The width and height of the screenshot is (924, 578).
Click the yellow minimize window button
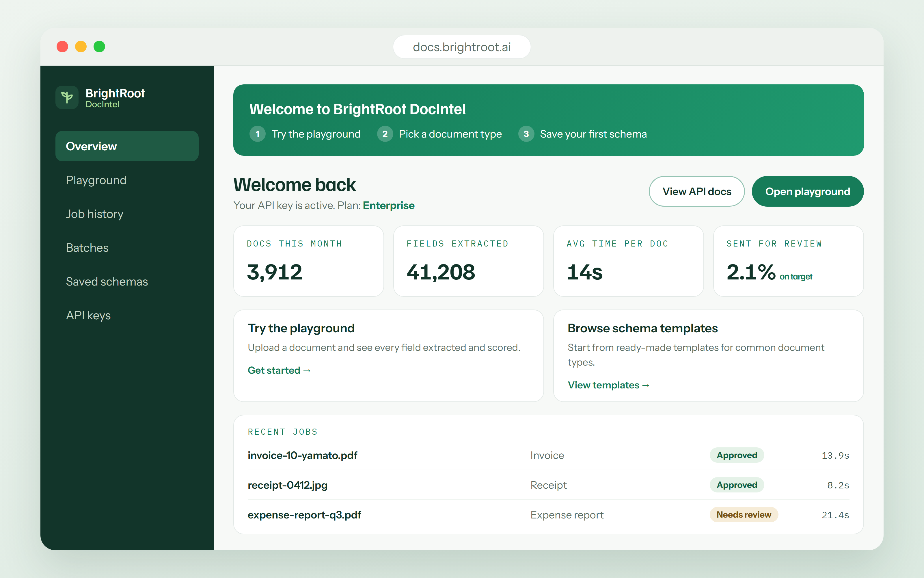(x=81, y=47)
